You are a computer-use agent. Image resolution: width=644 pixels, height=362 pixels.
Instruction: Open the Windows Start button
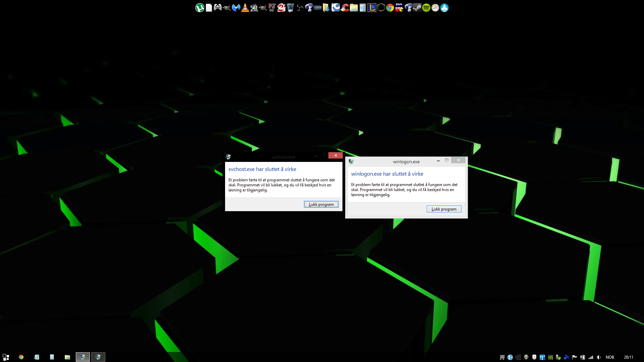pyautogui.click(x=6, y=357)
